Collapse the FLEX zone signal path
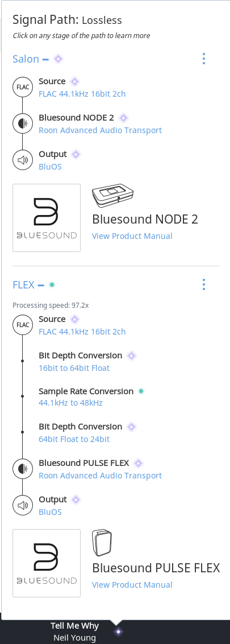230x644 pixels. click(40, 285)
